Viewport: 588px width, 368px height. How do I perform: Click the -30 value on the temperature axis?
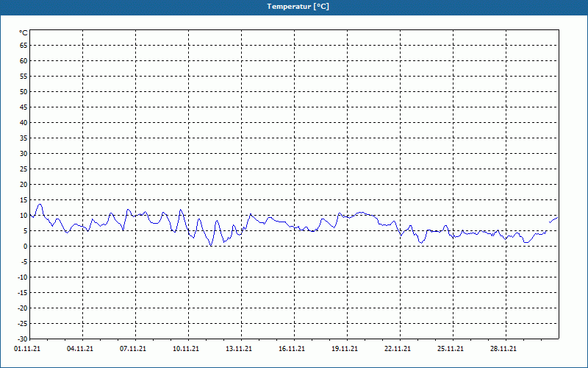point(23,339)
